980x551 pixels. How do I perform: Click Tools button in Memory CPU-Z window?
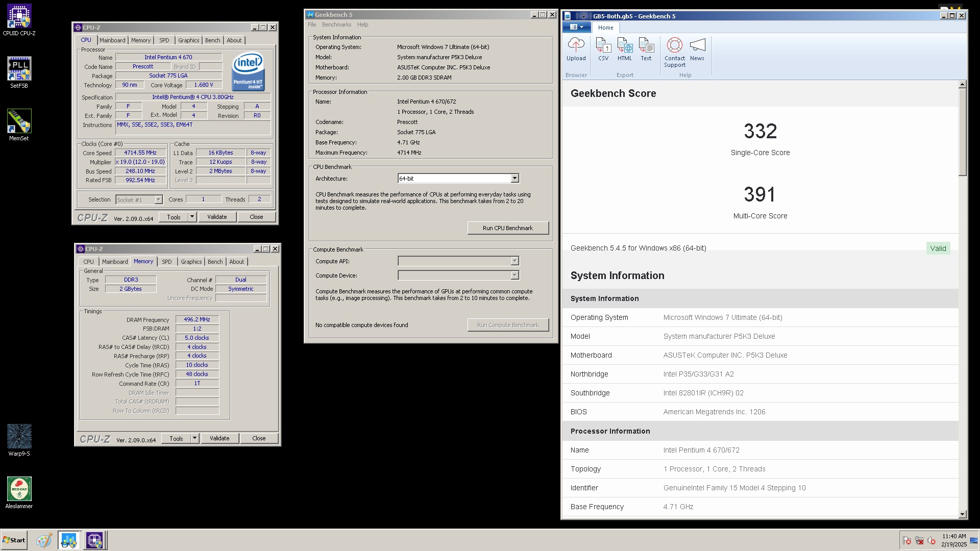coord(176,438)
